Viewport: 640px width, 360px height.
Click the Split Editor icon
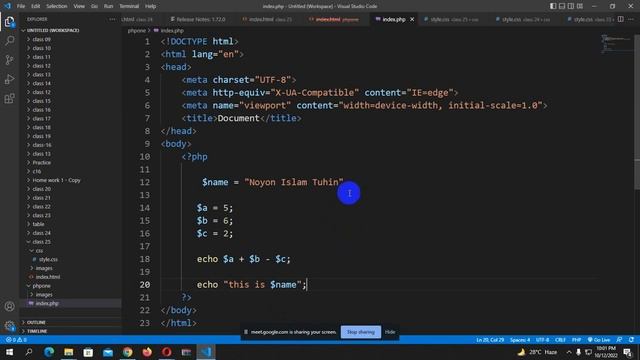pyautogui.click(x=620, y=19)
